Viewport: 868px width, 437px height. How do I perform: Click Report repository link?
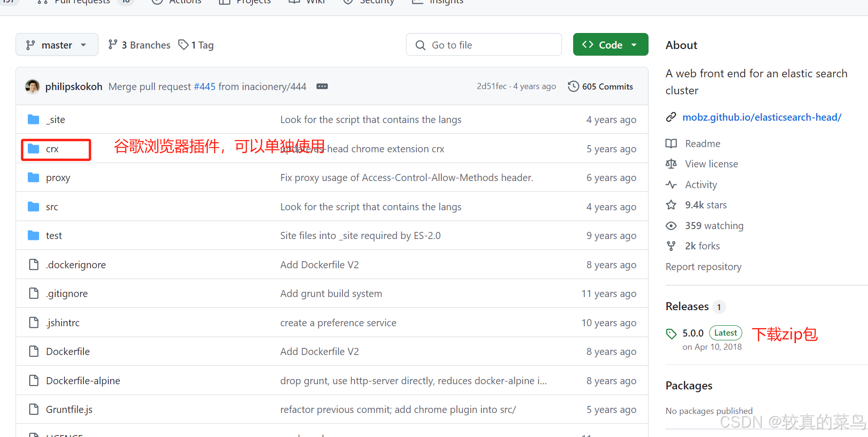pyautogui.click(x=703, y=267)
